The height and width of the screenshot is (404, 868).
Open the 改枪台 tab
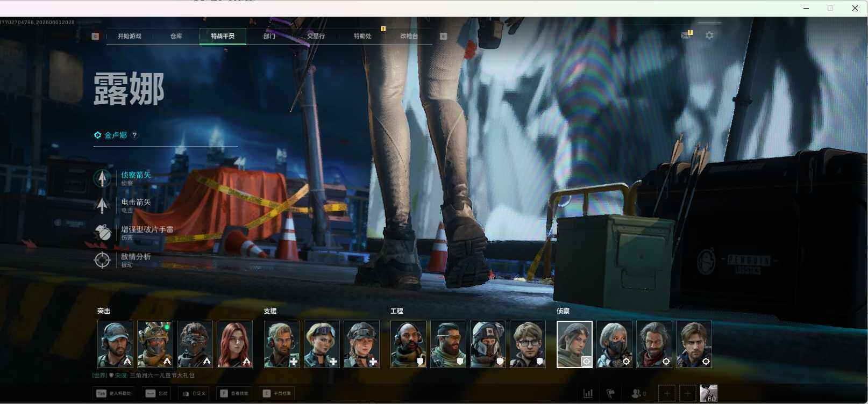tap(409, 36)
